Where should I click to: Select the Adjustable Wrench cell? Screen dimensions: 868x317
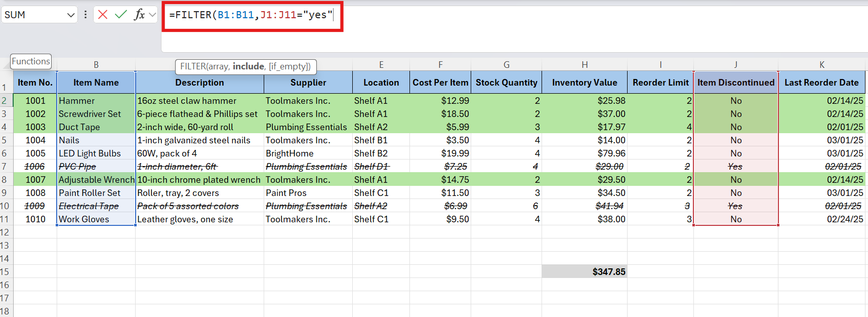click(x=96, y=180)
